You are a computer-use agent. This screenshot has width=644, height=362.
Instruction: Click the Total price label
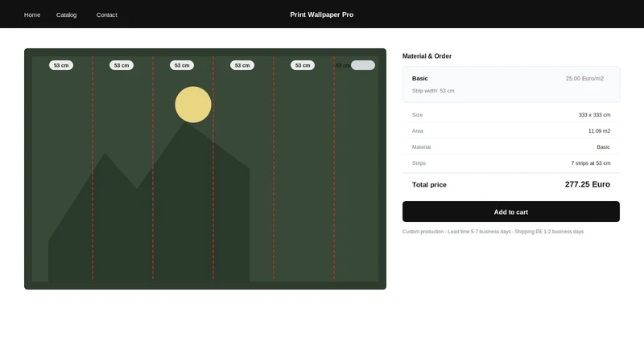[429, 185]
